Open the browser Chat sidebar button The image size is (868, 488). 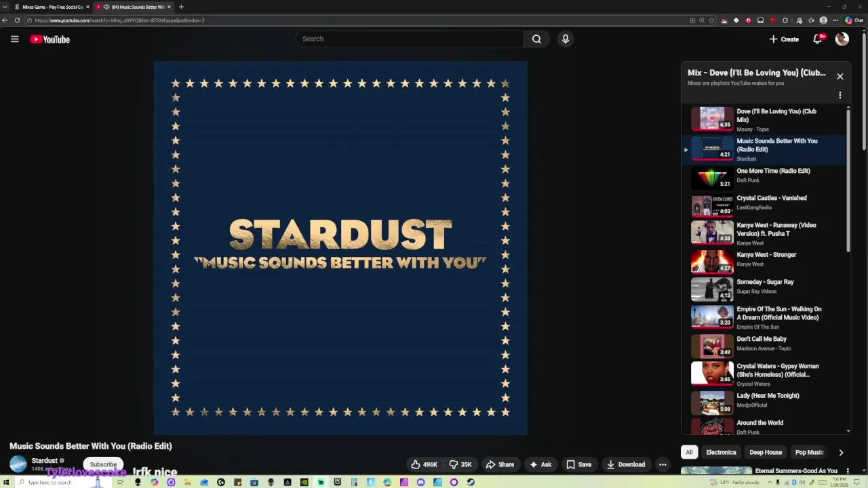854,20
